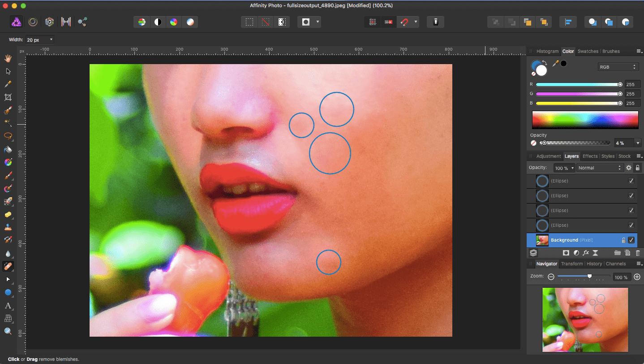Pick the Clone Stamp tool

[x=8, y=228]
